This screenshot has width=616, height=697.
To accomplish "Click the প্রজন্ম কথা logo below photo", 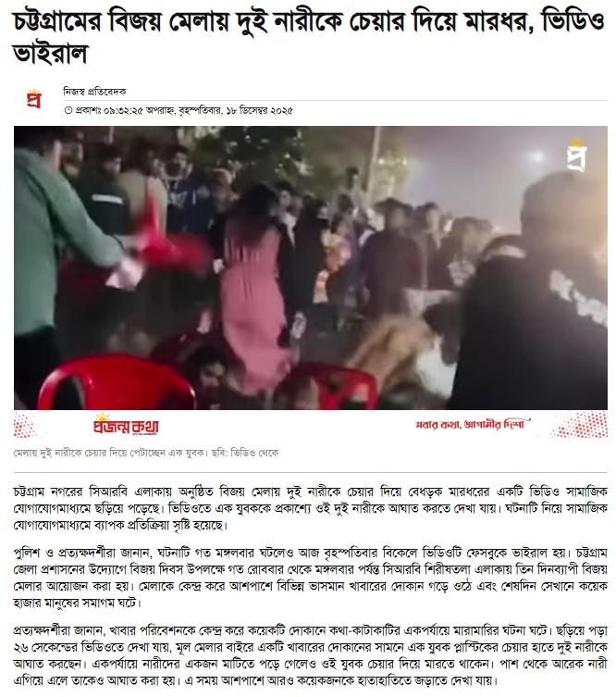I will click(126, 426).
